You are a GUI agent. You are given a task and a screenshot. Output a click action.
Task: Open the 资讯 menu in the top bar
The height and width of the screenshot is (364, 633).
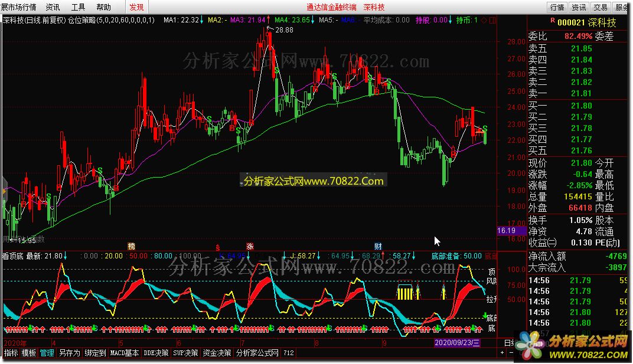[53, 7]
